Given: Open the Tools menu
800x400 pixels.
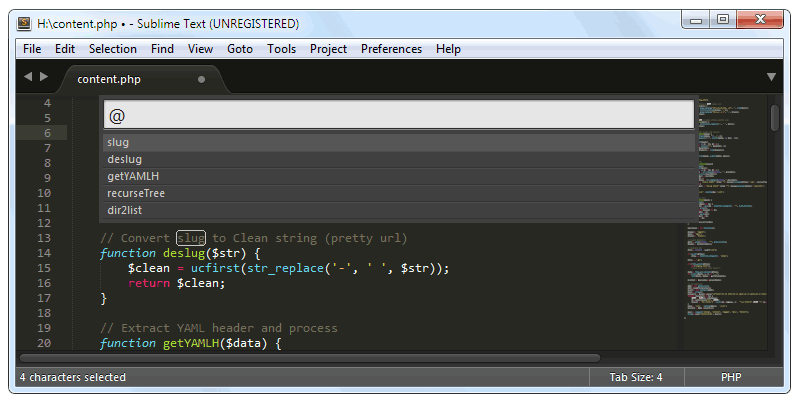Looking at the screenshot, I should point(282,49).
